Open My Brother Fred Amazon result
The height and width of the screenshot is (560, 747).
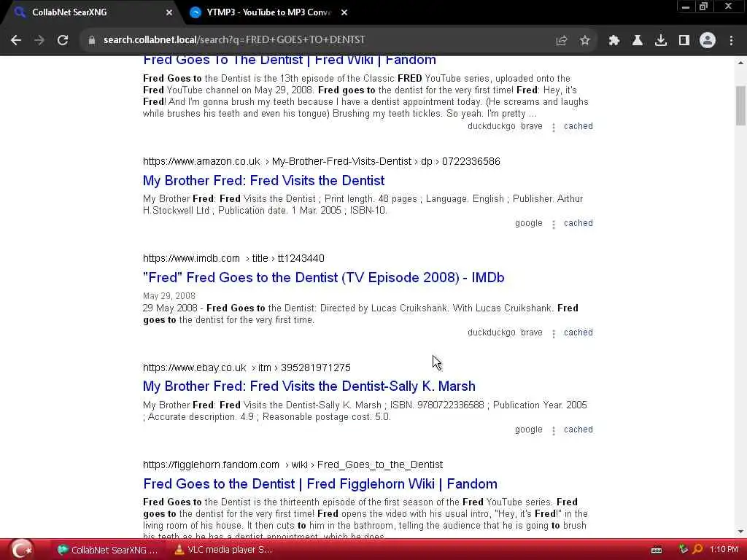point(263,181)
